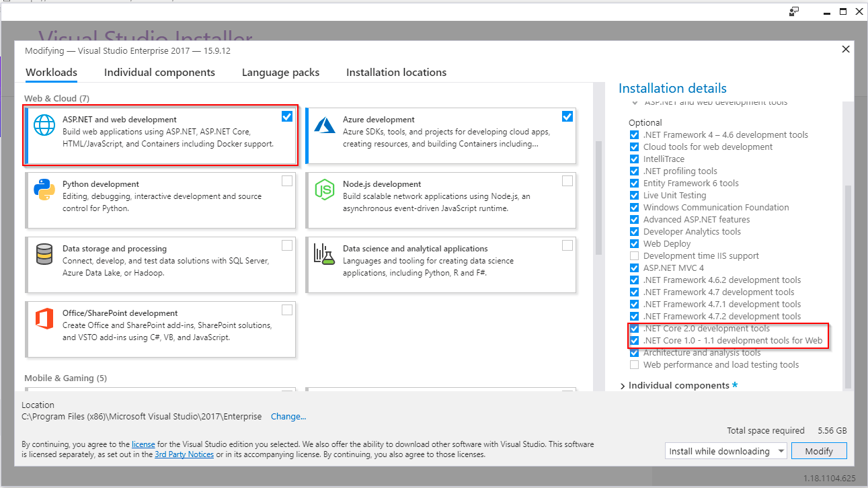Toggle .NET Framework 4.7.2 development tools checkbox

pos(634,316)
